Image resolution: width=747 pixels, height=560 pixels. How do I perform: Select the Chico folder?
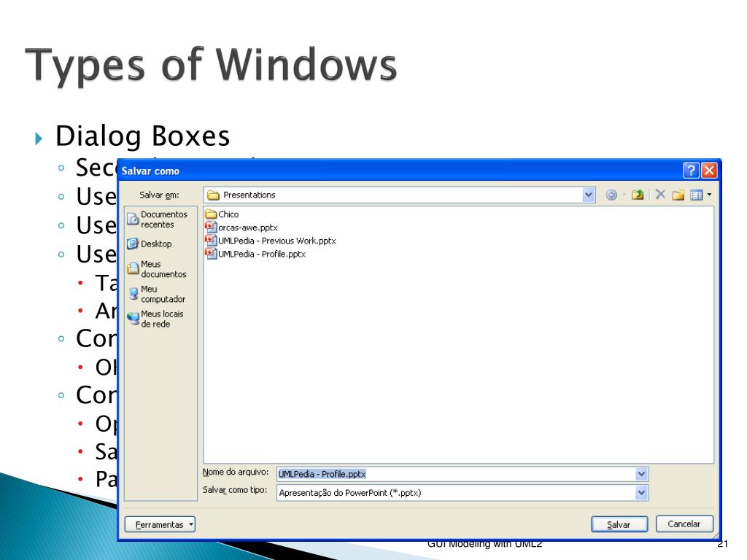[x=222, y=214]
